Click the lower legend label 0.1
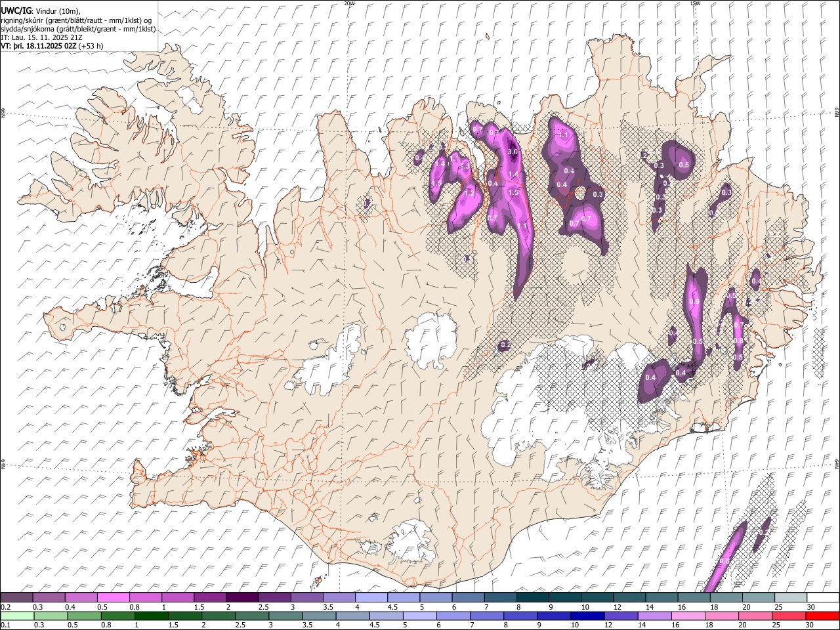The image size is (840, 630). [x=5, y=625]
